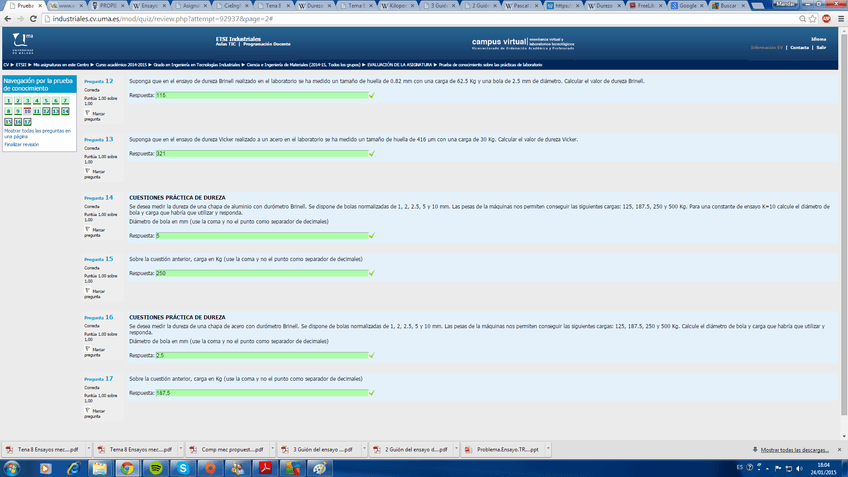The image size is (848, 477).
Task: Expand options for Problema.Ensayo ppt download
Action: (x=548, y=449)
